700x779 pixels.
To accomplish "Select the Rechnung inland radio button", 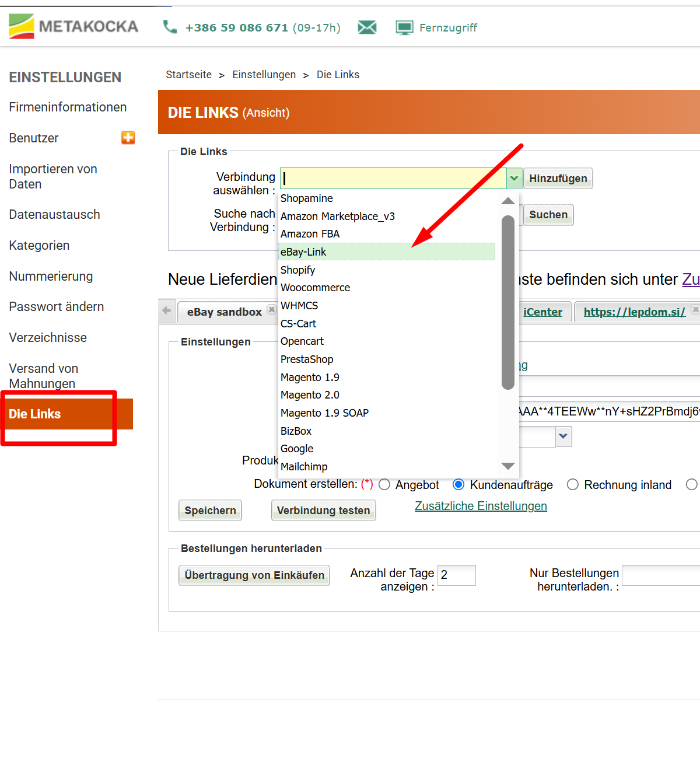I will point(573,484).
